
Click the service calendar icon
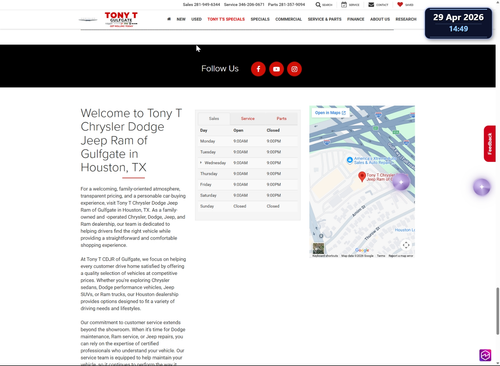coord(344,5)
